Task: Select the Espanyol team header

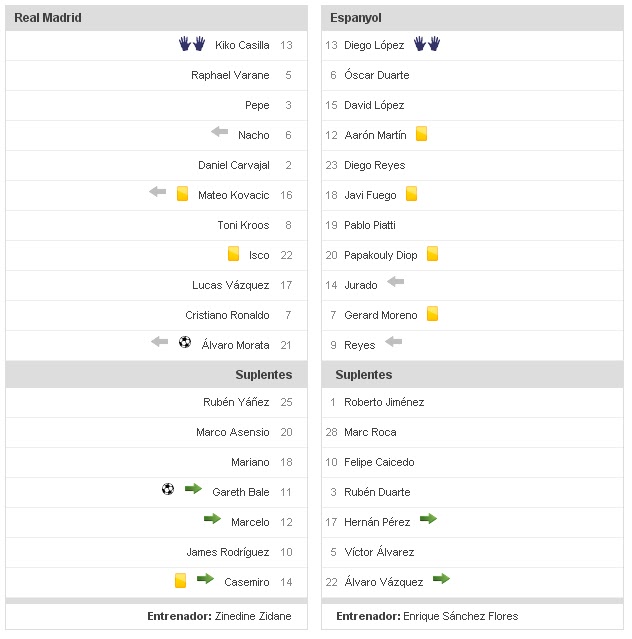Action: (x=356, y=18)
